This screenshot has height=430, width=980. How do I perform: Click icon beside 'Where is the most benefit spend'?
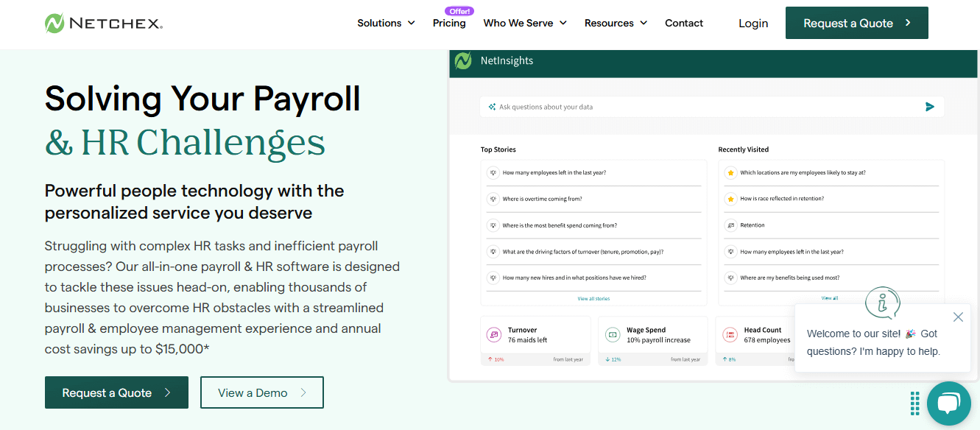point(493,225)
